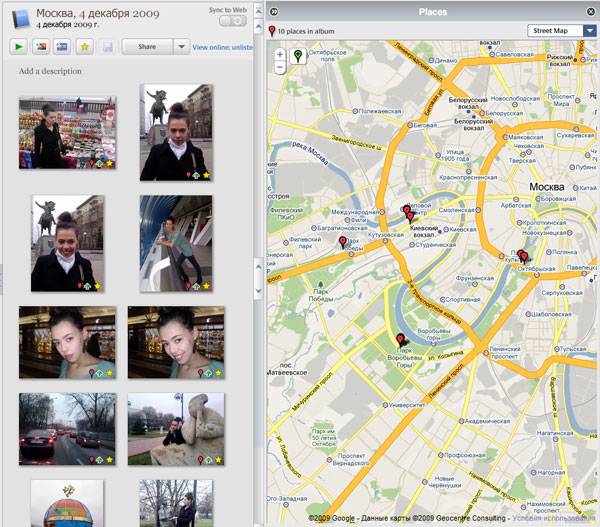Expand the Share dropdown arrow
Screen dimensions: 600x527
pyautogui.click(x=180, y=46)
